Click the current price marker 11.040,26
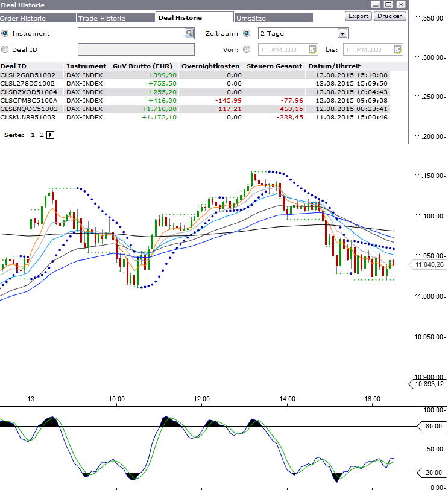448x490 pixels. 429,264
